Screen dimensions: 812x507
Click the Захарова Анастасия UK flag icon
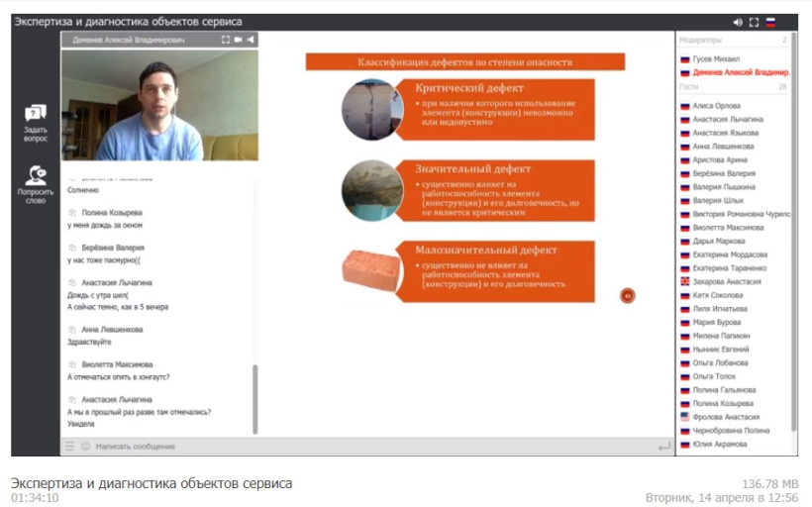pos(684,282)
